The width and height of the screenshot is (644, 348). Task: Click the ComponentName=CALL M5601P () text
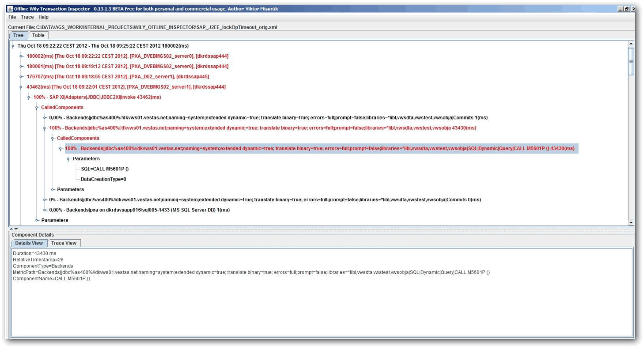(51, 278)
